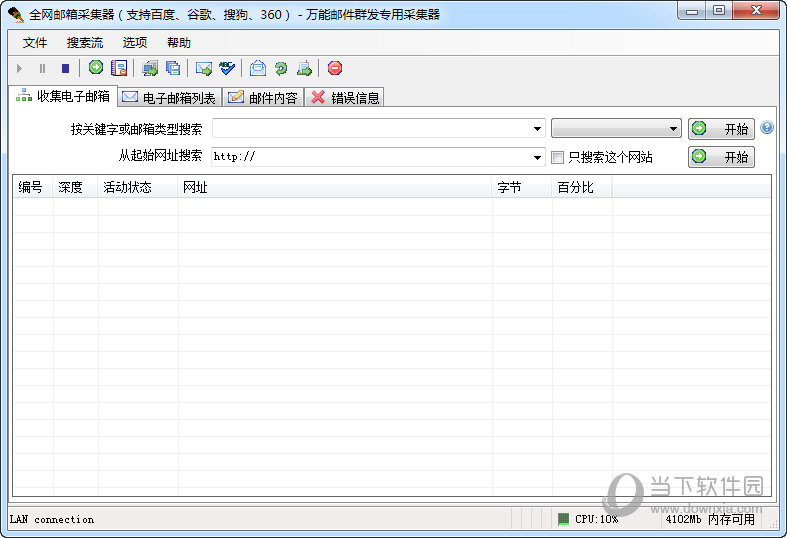Expand the keyword search dropdown arrow
The height and width of the screenshot is (538, 787).
coord(538,129)
